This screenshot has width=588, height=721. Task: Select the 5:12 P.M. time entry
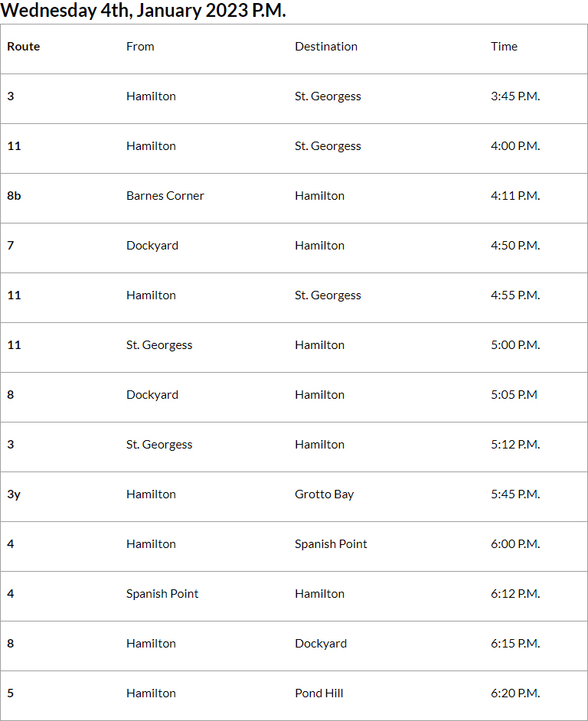515,445
